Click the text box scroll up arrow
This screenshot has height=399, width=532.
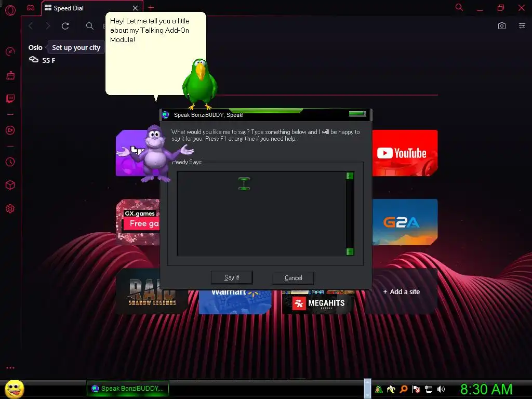(x=350, y=176)
